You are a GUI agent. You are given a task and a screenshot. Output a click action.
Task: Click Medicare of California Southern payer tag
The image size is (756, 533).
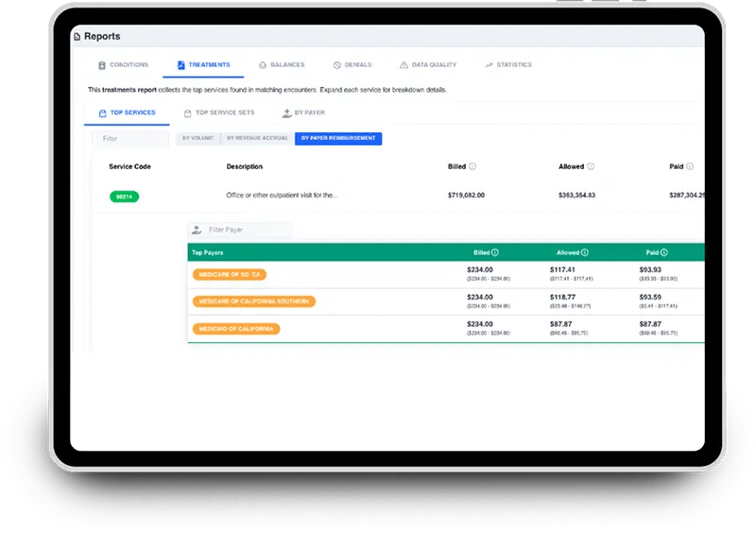(254, 302)
